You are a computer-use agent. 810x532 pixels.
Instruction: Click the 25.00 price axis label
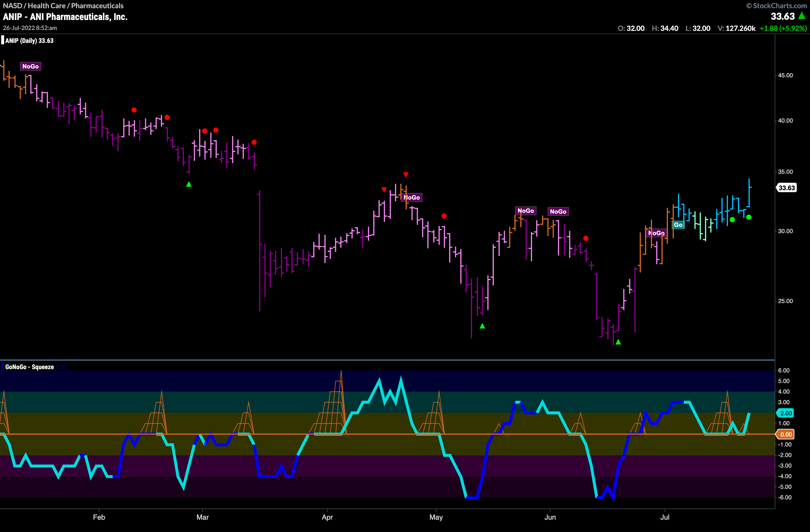[785, 301]
